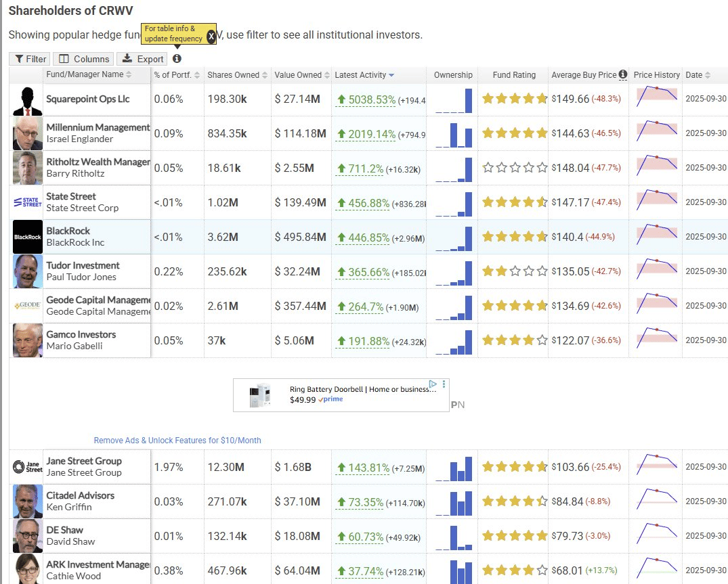Open DE Shaw fund link

(64, 530)
